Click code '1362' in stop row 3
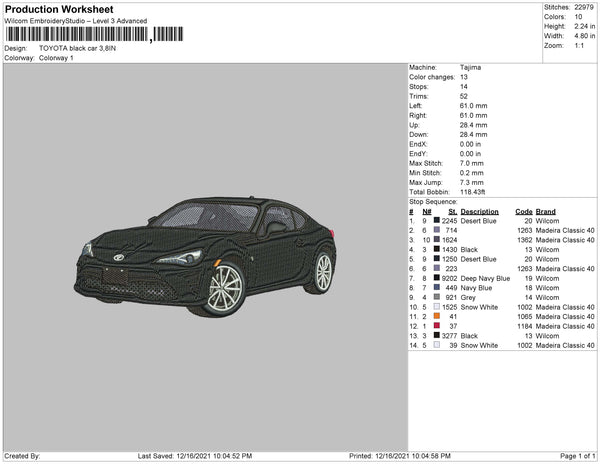The width and height of the screenshot is (600, 464). (x=525, y=240)
